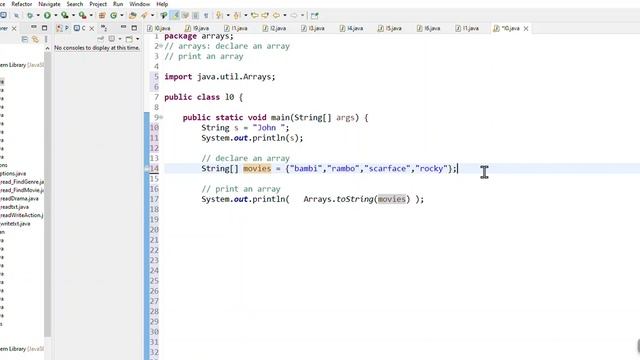Close the unsaved *I0.java editor tab
640x360 pixels.
[526, 29]
